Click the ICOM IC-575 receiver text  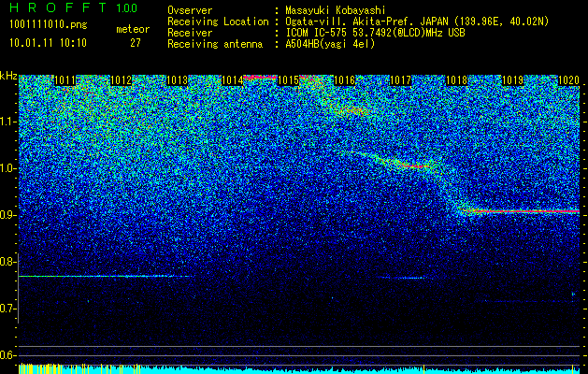(375, 33)
